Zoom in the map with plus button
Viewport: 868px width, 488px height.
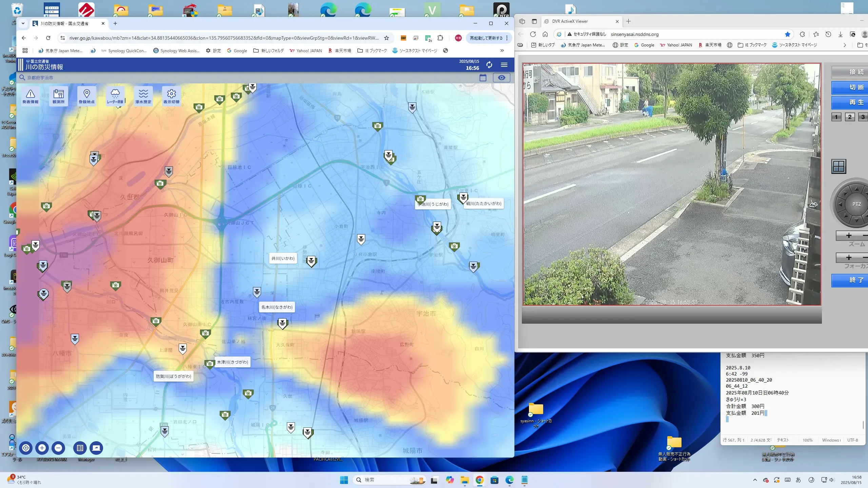42,448
